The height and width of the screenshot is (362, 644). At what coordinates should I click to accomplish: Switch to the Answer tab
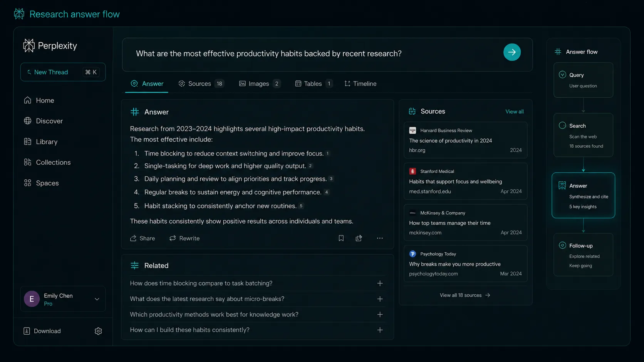click(x=147, y=83)
